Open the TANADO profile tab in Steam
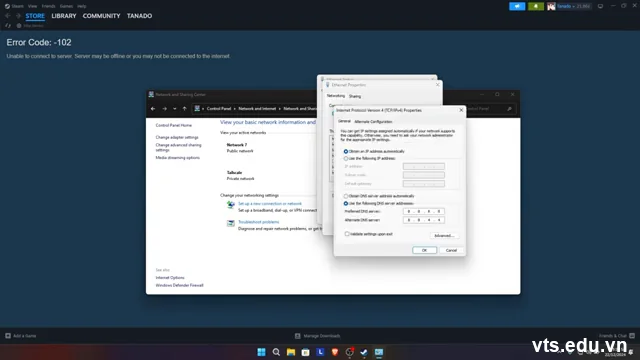640x360 pixels. click(x=139, y=16)
